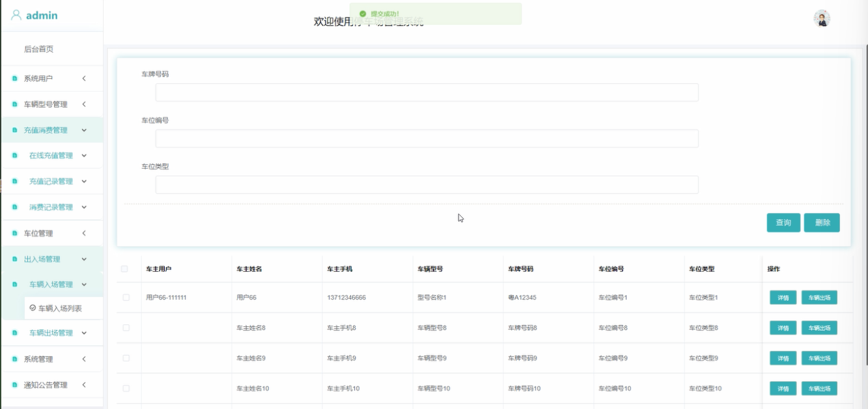
Task: Click the 粤A12345 plate cell
Action: tap(522, 298)
